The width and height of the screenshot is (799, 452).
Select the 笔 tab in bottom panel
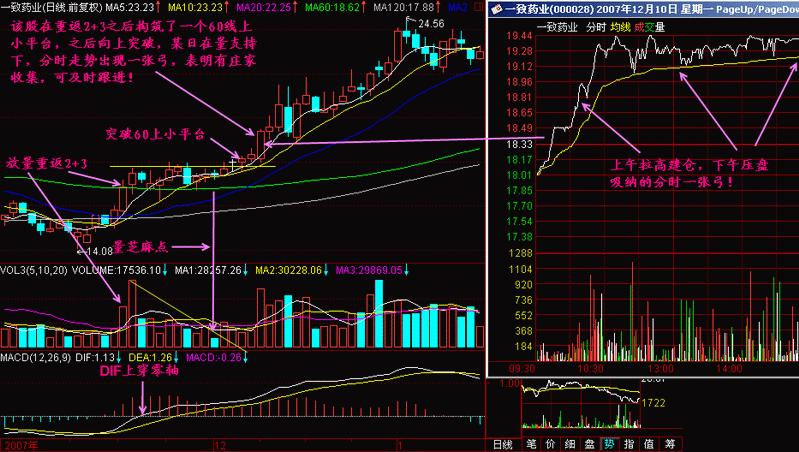click(x=531, y=444)
